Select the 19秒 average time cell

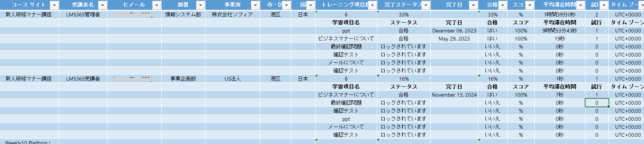point(560,39)
